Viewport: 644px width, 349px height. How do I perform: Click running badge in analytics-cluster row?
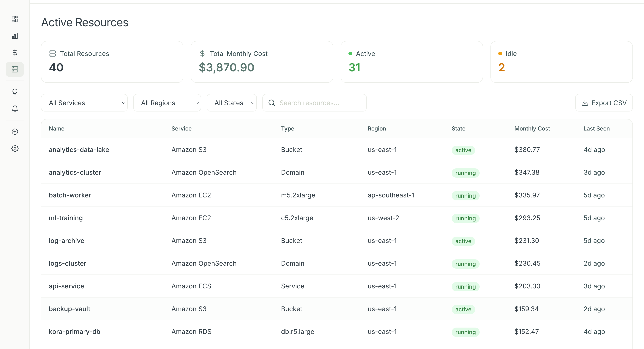coord(465,173)
